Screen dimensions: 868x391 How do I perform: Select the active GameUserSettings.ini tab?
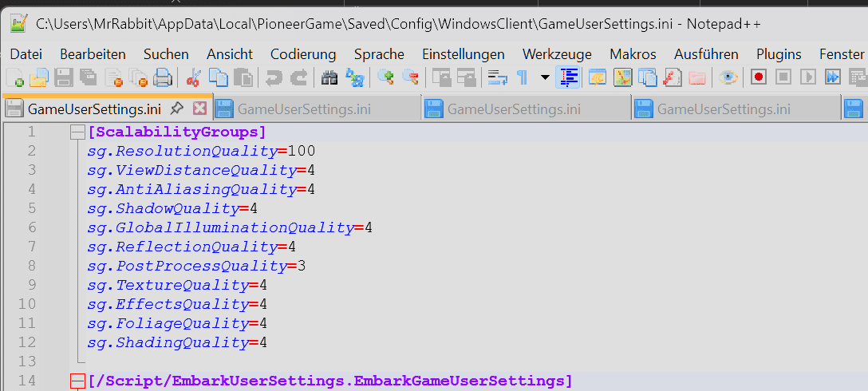point(94,109)
